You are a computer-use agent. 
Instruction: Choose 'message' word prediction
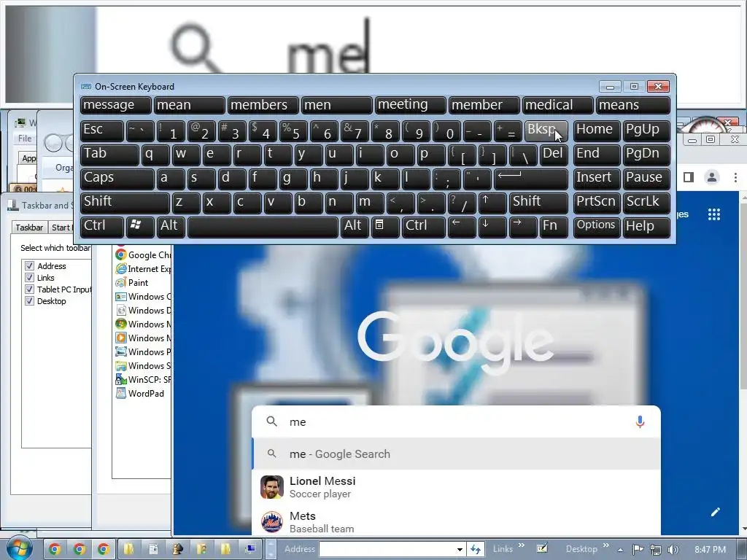[x=116, y=105]
